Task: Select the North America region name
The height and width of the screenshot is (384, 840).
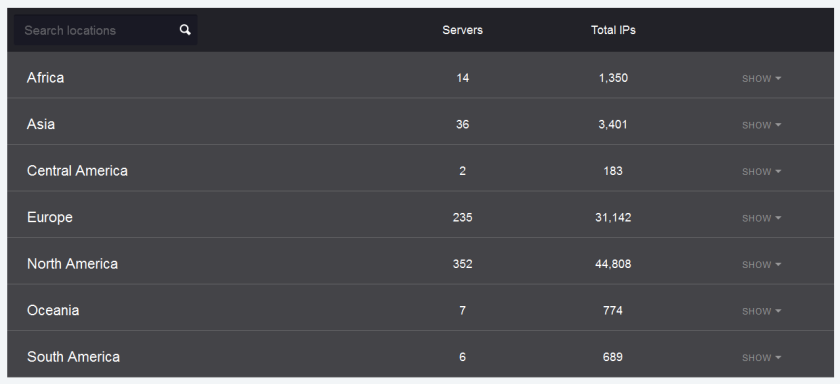Action: click(x=72, y=264)
